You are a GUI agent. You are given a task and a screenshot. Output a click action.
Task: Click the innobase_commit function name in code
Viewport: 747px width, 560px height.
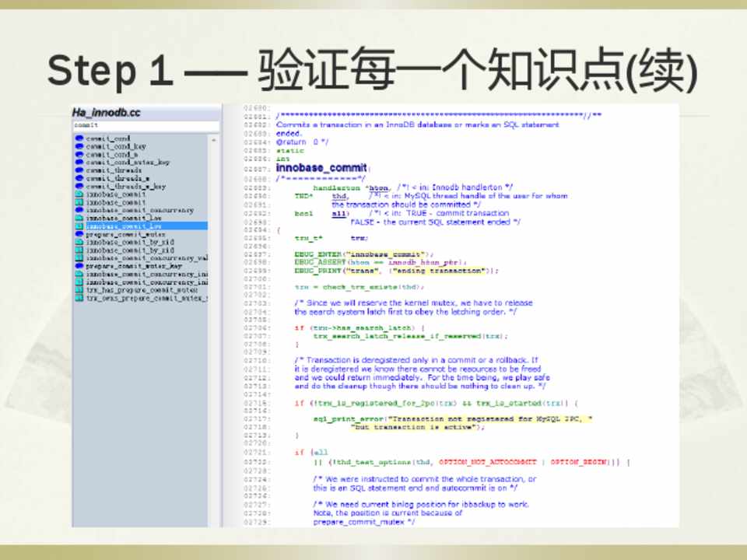coord(321,168)
